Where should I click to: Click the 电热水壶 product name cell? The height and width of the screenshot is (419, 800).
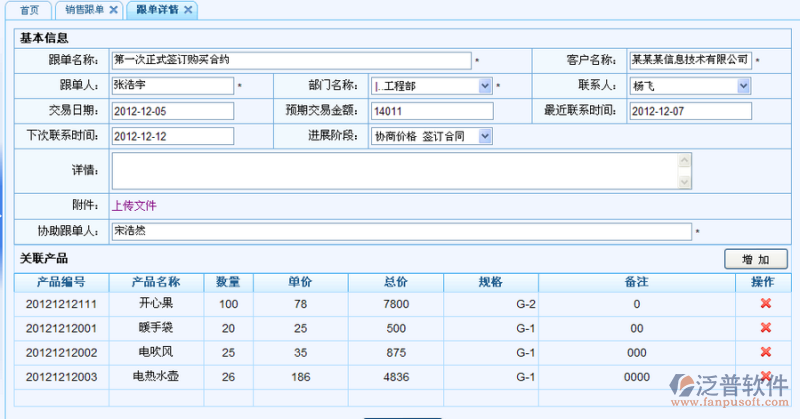156,376
